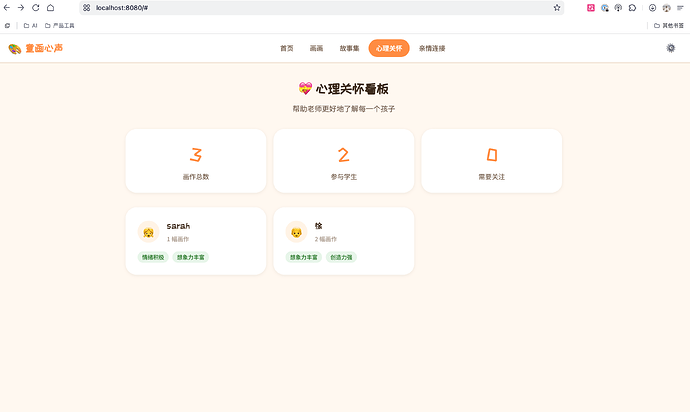Open sarah's student card
Screen dimensions: 690x412
click(196, 241)
